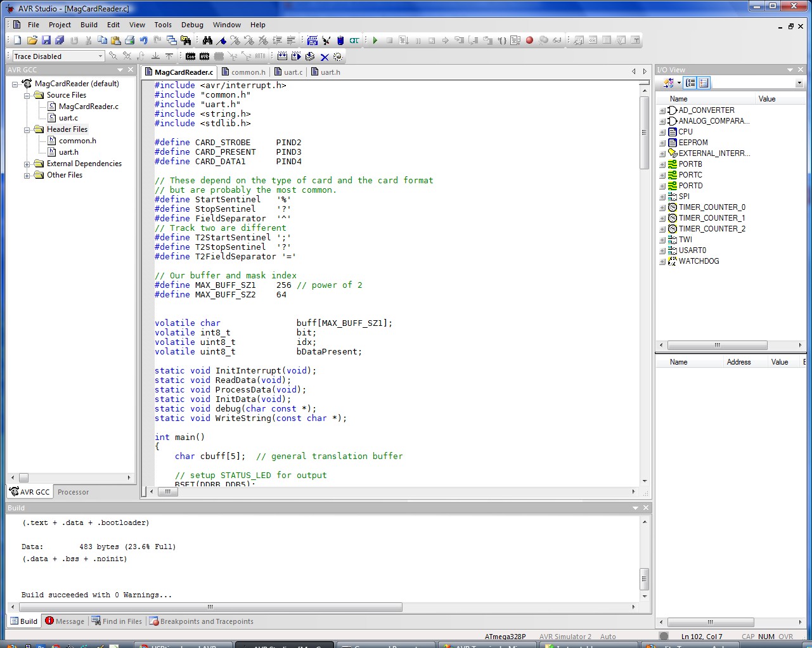The width and height of the screenshot is (812, 648).
Task: Click the blue Undo arrow icon
Action: tap(144, 41)
